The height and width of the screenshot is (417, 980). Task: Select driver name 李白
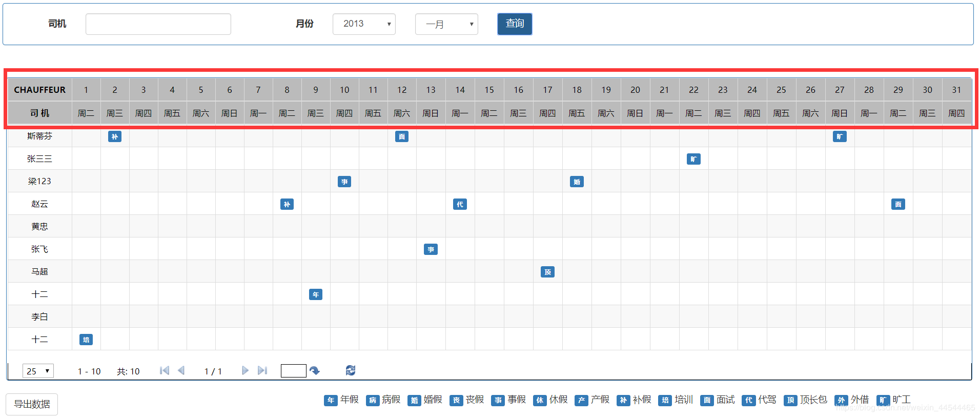pos(40,316)
